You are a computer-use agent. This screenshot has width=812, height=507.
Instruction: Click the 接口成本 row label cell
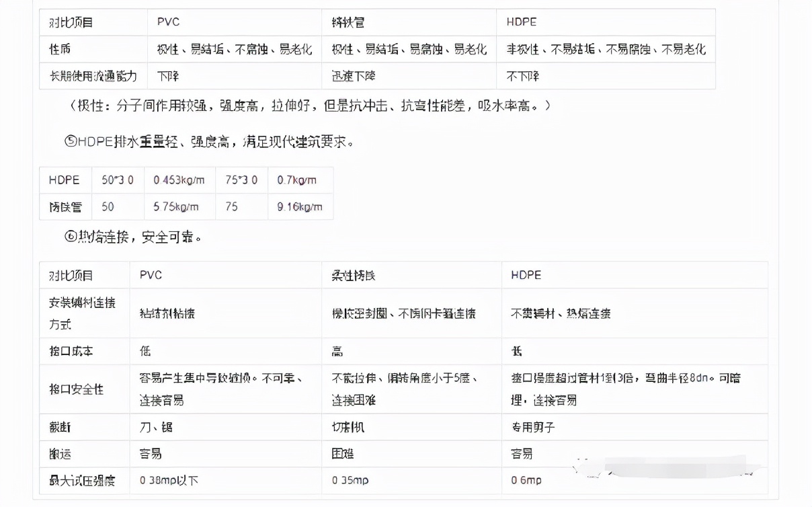(x=65, y=350)
